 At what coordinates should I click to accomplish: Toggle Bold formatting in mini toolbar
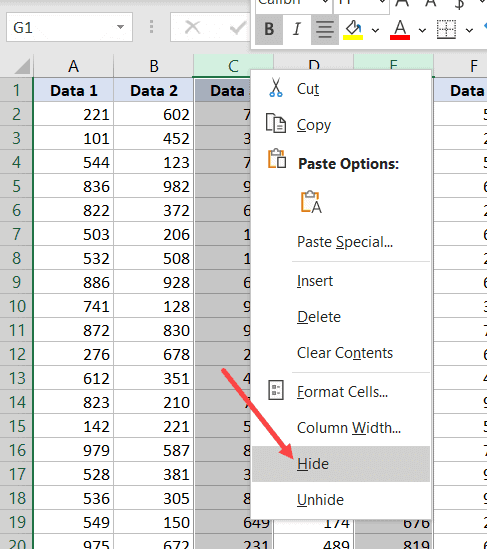point(269,29)
